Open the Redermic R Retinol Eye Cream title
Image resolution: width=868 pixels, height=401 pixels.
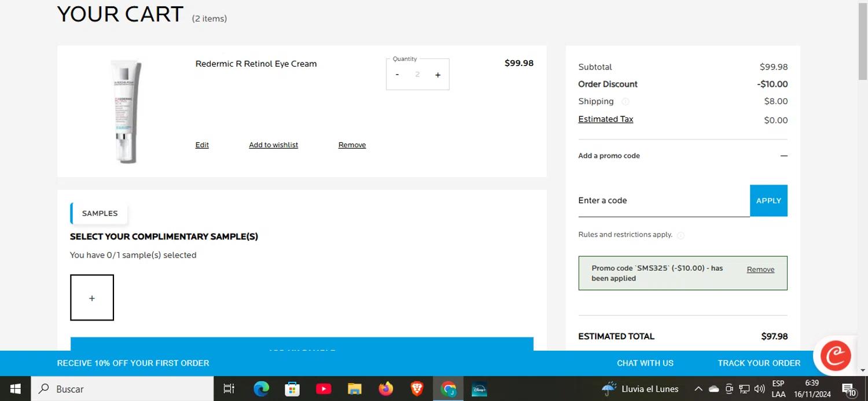(256, 64)
